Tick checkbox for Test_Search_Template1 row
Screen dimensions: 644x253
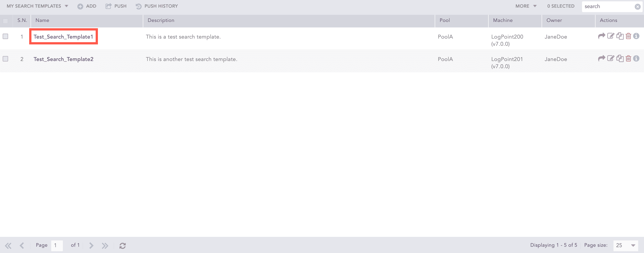5,37
